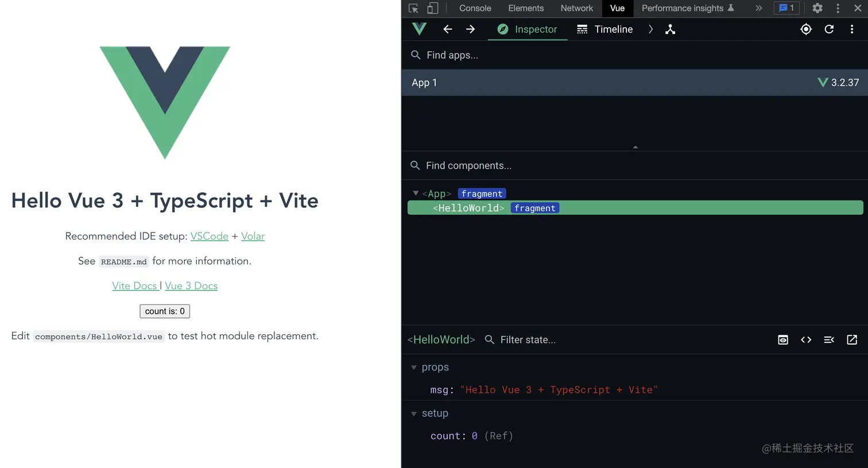Open the Console tab
The height and width of the screenshot is (468, 868).
tap(475, 8)
